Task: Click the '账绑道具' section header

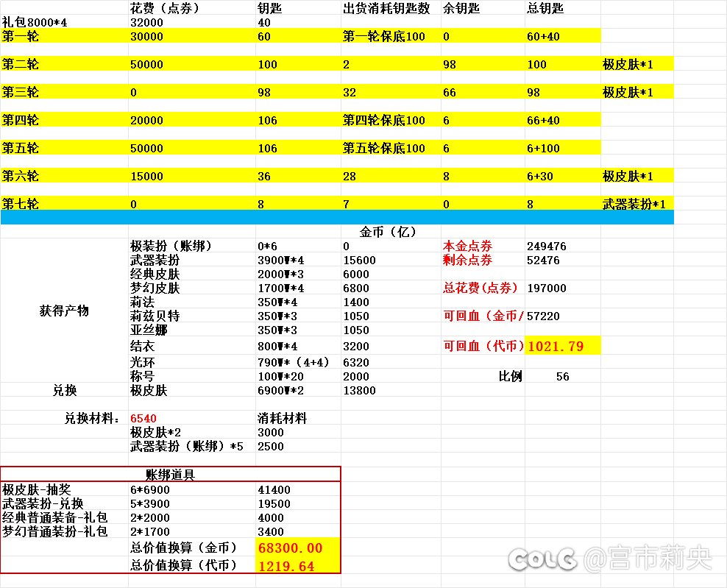Action: (x=170, y=475)
